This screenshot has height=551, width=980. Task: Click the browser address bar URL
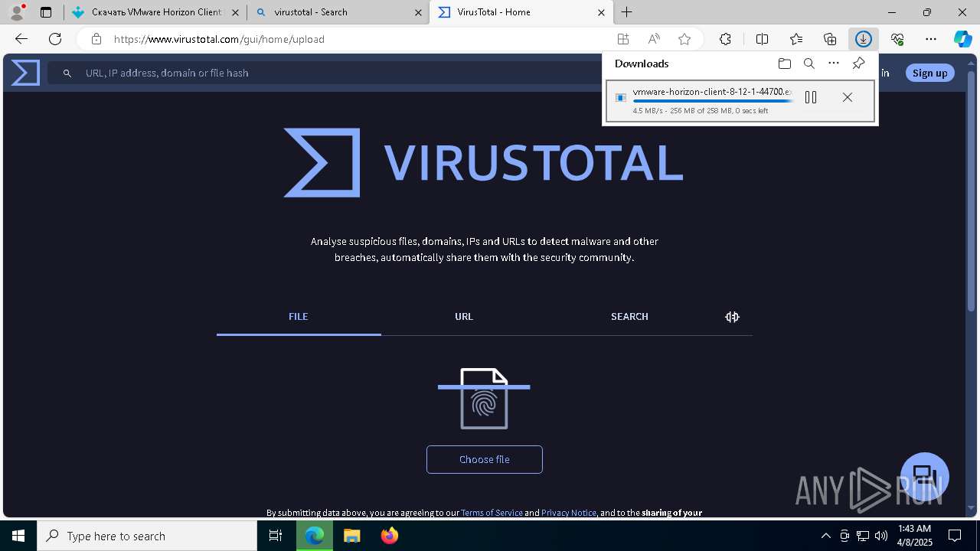(x=219, y=39)
